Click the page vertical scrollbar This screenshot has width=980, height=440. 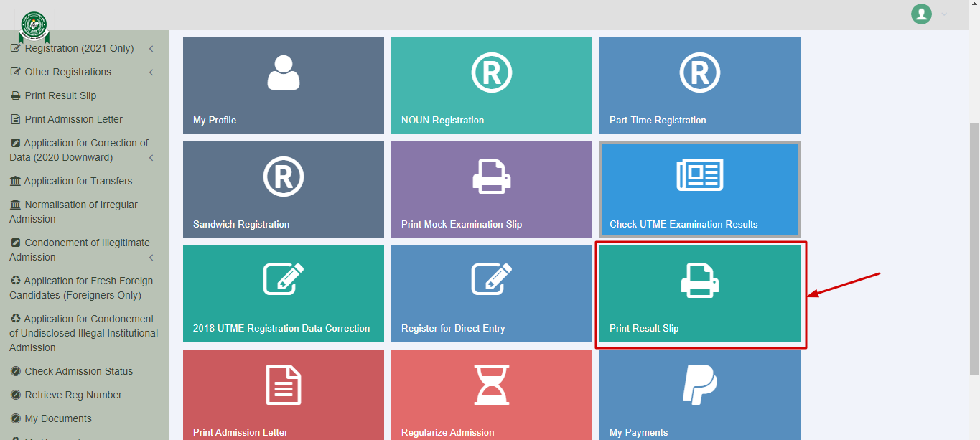click(974, 248)
